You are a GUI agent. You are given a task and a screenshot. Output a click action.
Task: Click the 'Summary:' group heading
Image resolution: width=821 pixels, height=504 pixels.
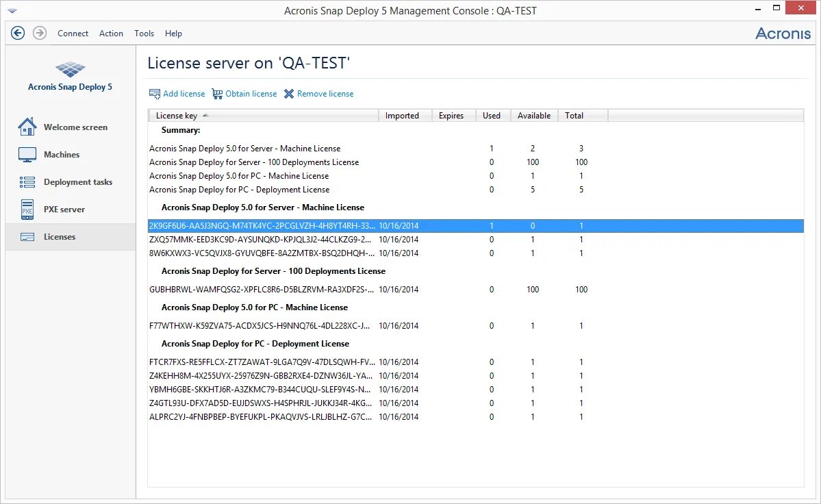181,130
